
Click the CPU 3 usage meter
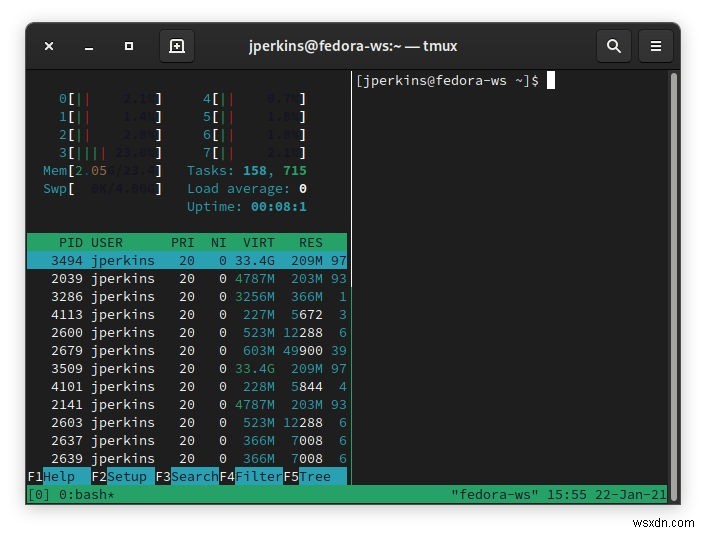[110, 153]
